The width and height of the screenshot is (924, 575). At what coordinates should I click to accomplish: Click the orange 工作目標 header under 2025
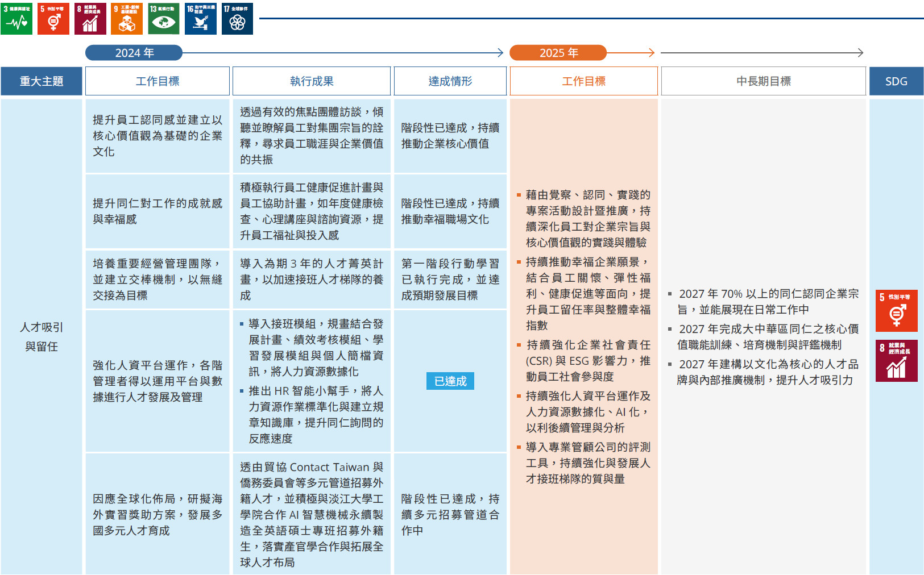(583, 81)
